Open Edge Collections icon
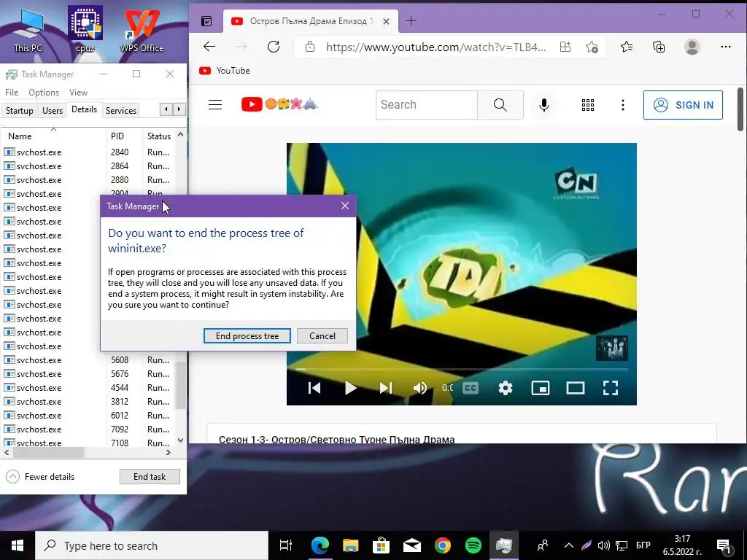This screenshot has width=747, height=560. pos(659,47)
